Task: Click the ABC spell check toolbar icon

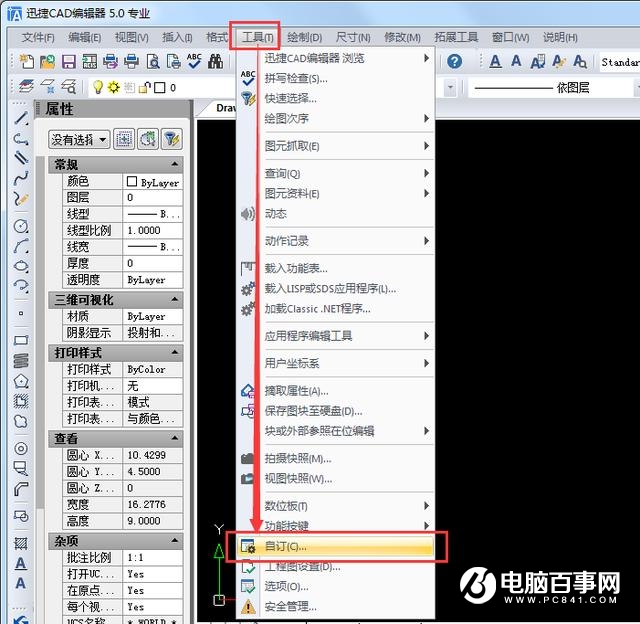Action: tap(194, 61)
